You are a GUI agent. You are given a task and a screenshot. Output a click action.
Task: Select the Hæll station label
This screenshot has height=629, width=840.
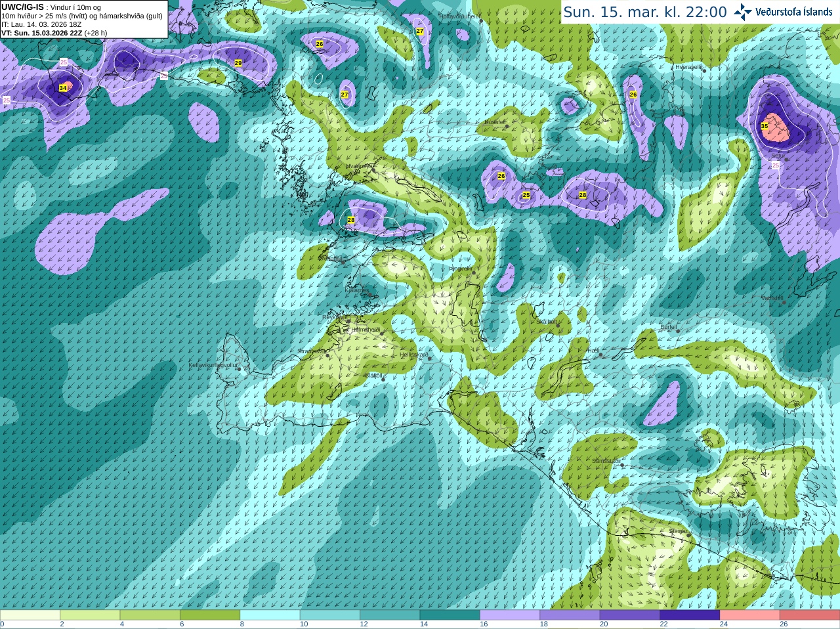pyautogui.click(x=593, y=351)
